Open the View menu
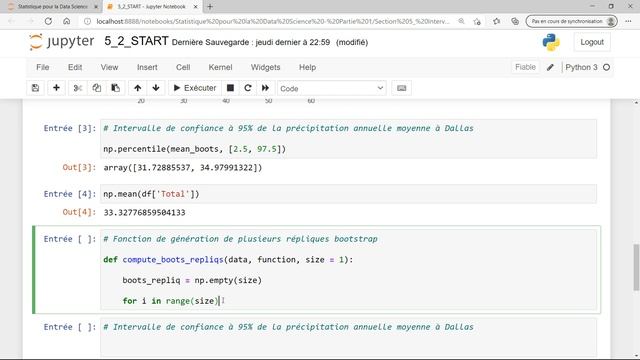 click(109, 67)
